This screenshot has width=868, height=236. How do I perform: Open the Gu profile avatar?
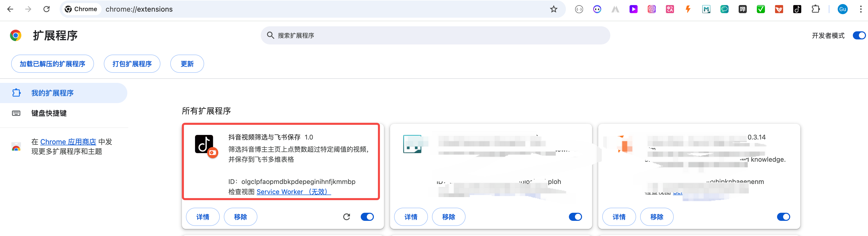pyautogui.click(x=843, y=9)
